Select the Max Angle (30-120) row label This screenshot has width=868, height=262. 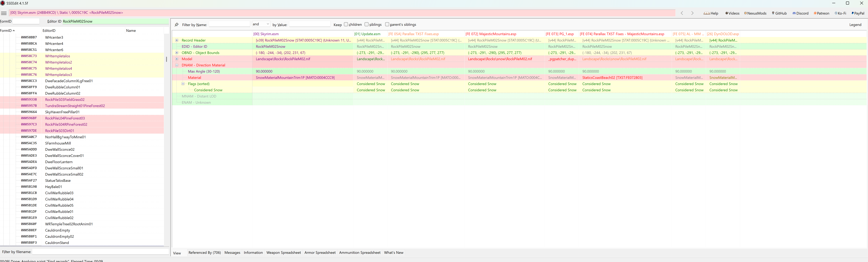[204, 71]
